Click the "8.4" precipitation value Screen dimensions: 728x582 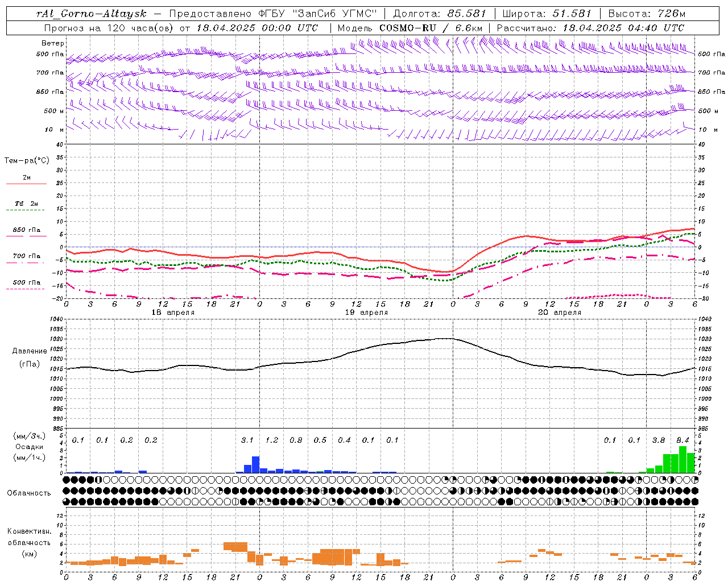pos(682,440)
